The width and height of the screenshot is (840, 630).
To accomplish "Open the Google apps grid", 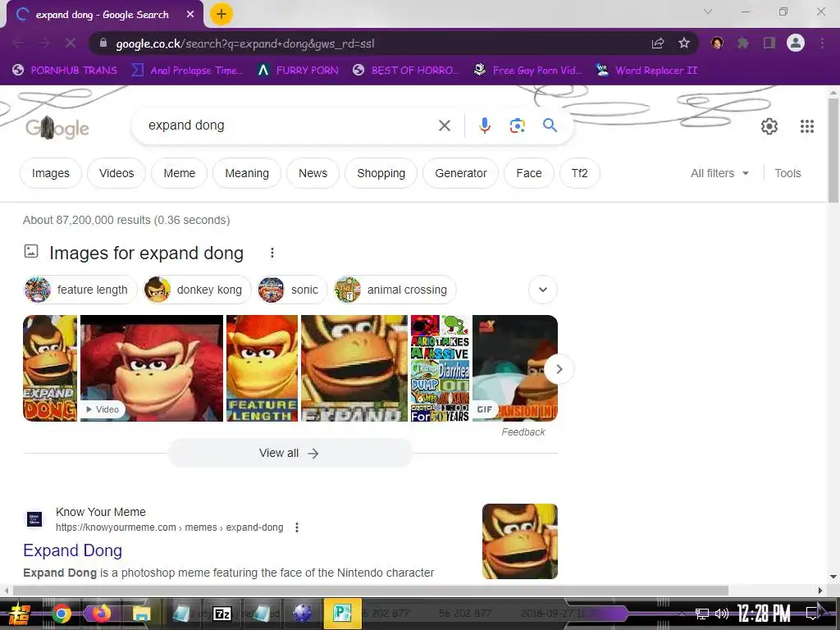I will [x=807, y=126].
